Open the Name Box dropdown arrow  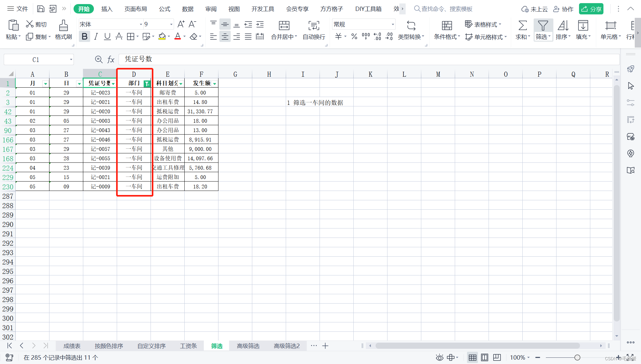(x=71, y=59)
